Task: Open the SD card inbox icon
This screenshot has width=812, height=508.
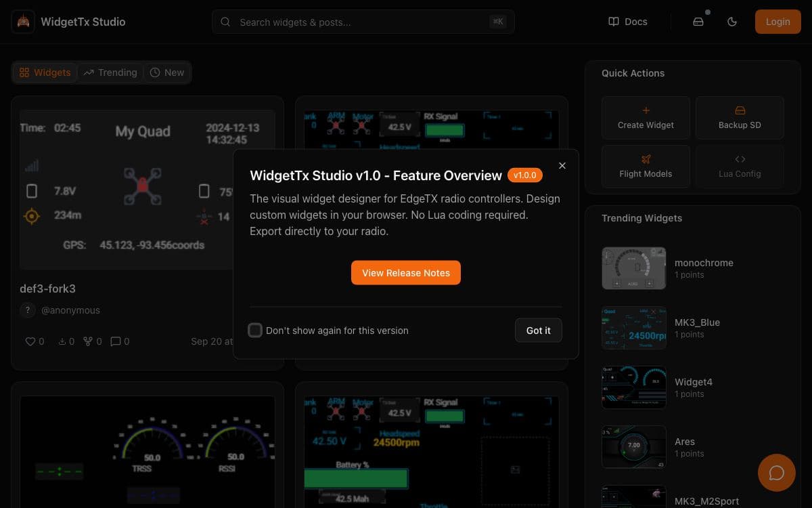Action: tap(698, 22)
